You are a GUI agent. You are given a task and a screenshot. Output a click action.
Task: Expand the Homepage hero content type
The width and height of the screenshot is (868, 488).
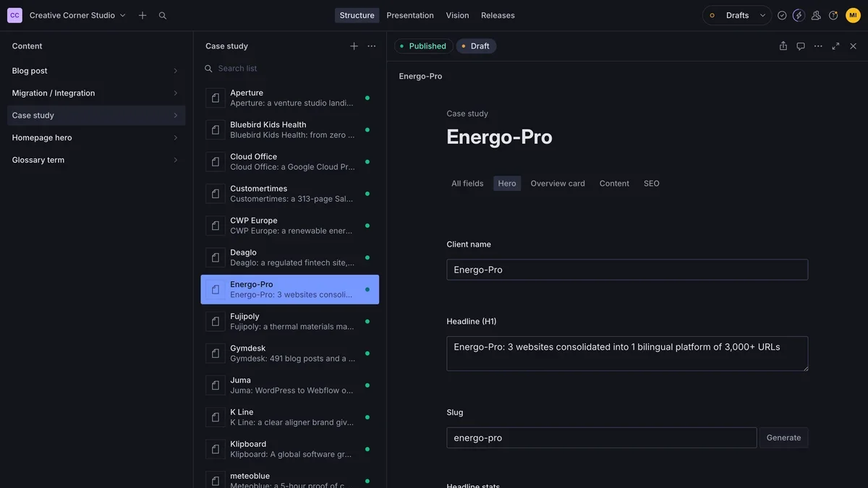tap(96, 138)
